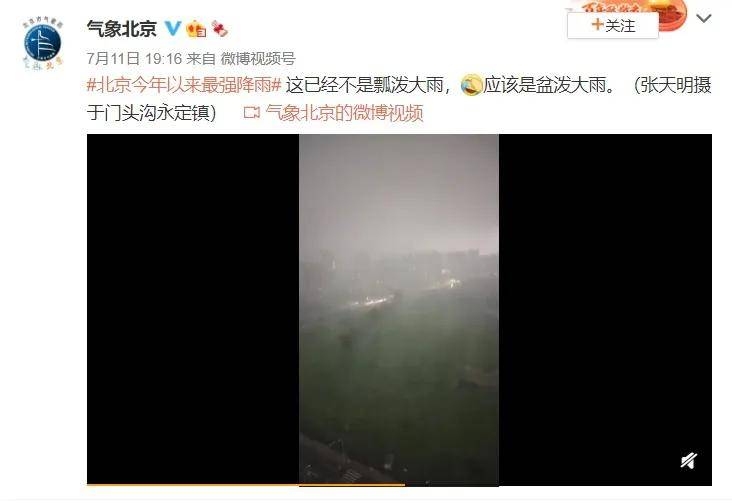Viewport: 732px width, 503px height.
Task: Click the left black video letterbox area
Action: [193, 309]
